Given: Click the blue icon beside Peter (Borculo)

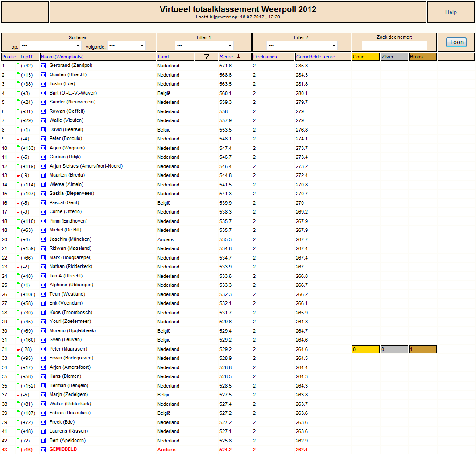Looking at the screenshot, I should click(x=43, y=139).
